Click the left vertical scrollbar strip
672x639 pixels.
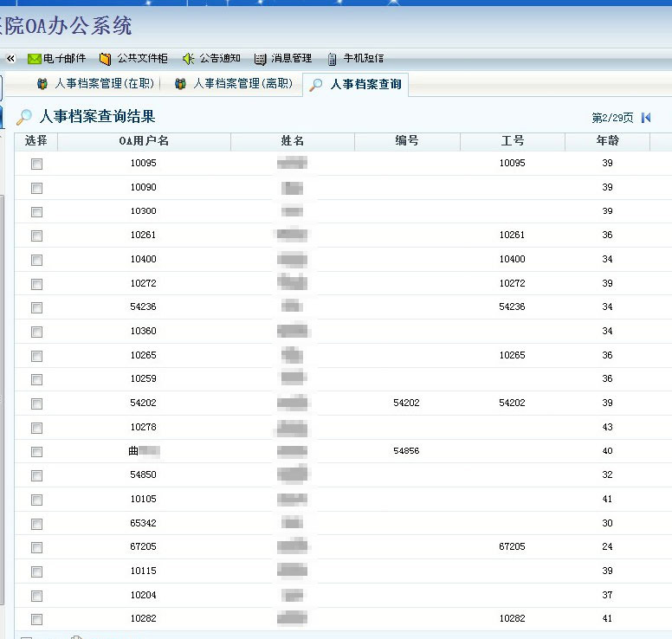tap(2, 398)
